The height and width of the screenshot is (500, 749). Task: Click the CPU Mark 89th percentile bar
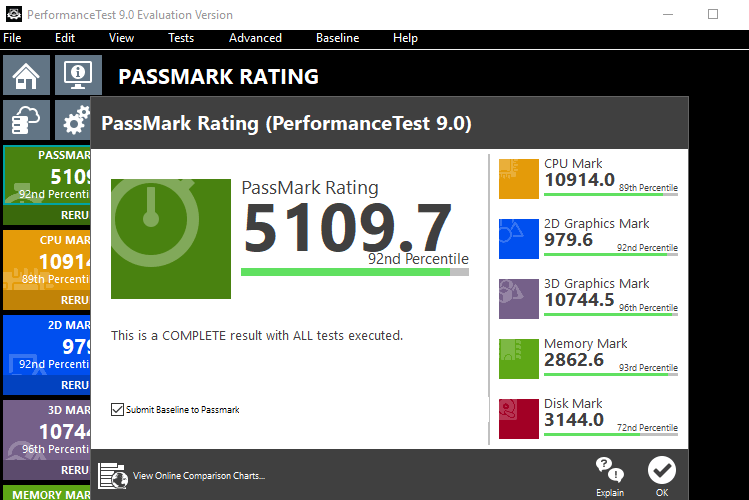click(x=611, y=194)
